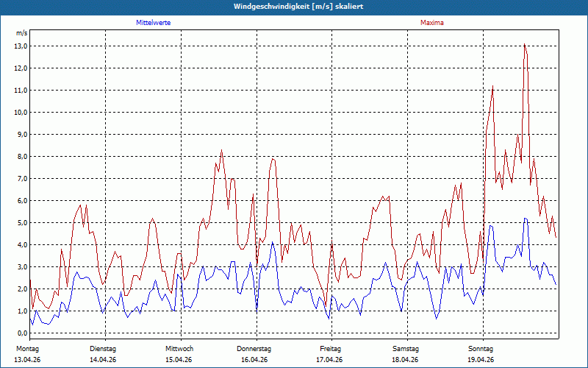Click the 6,0 y-axis value
The width and height of the screenshot is (588, 368).
click(x=23, y=201)
